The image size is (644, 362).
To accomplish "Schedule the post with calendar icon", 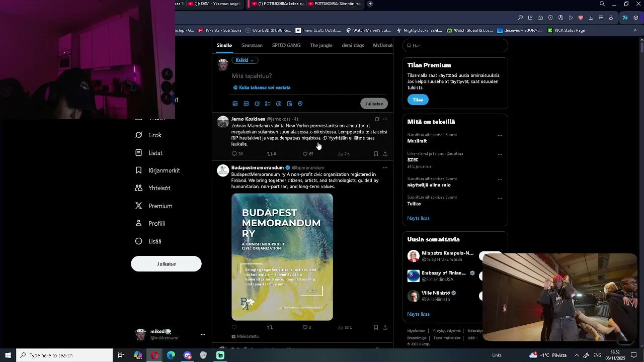I will click(x=289, y=104).
